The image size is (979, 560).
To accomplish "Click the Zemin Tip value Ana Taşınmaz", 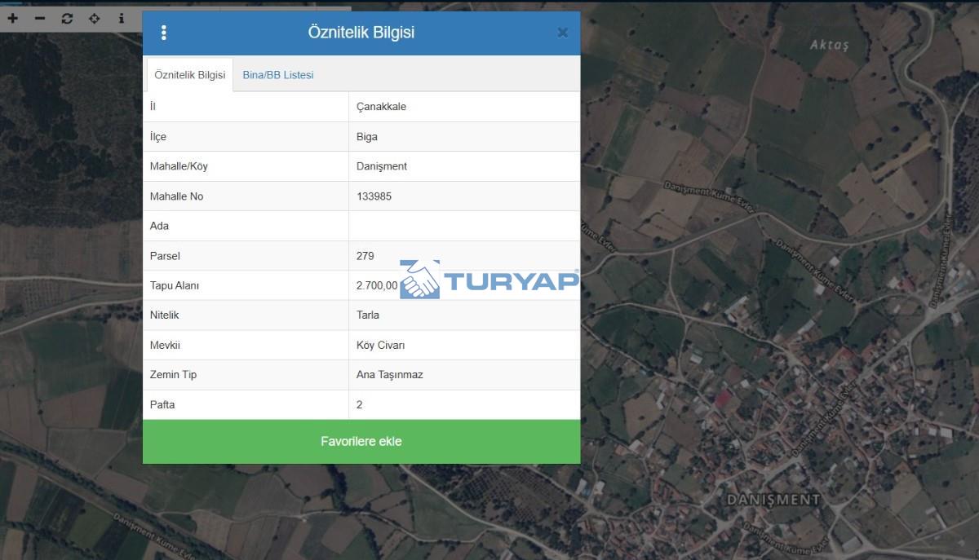I will (x=390, y=375).
